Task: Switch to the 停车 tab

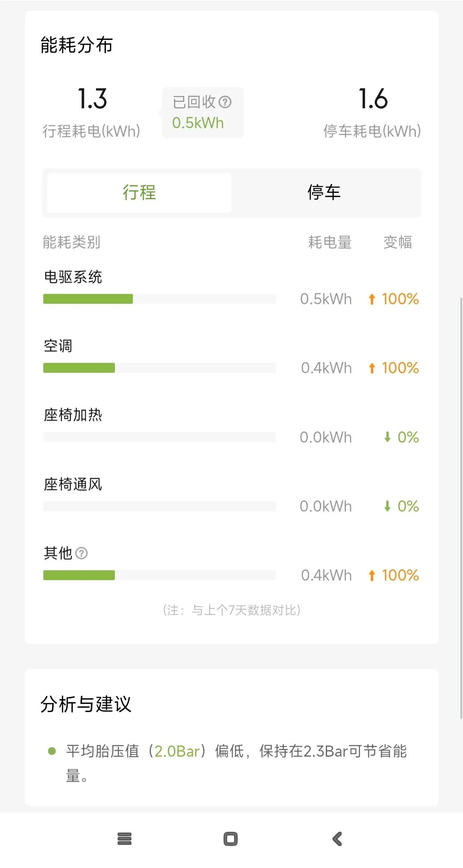Action: click(324, 192)
